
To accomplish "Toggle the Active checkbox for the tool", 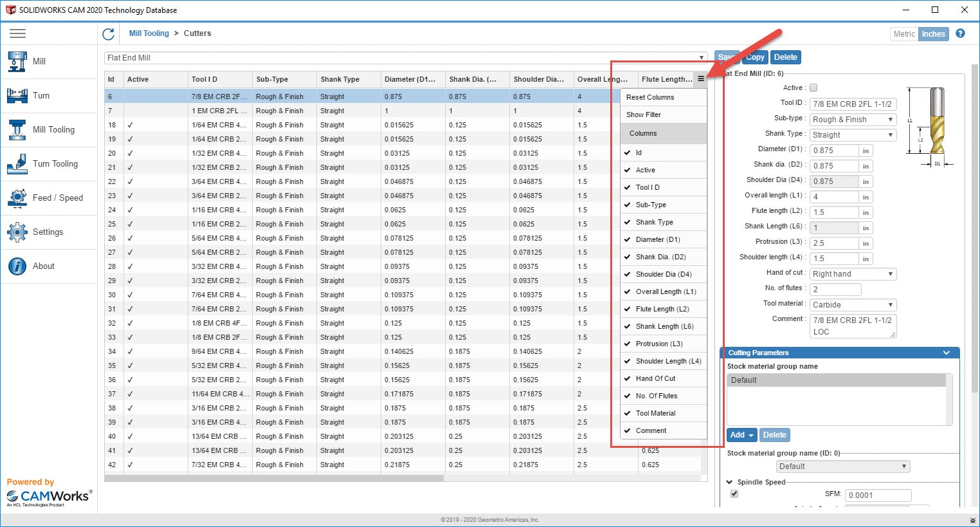I will pyautogui.click(x=813, y=88).
